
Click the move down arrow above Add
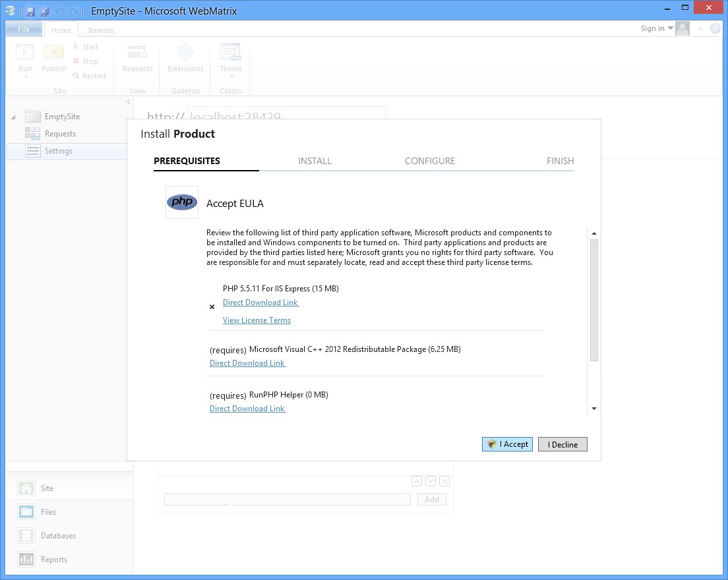(431, 481)
